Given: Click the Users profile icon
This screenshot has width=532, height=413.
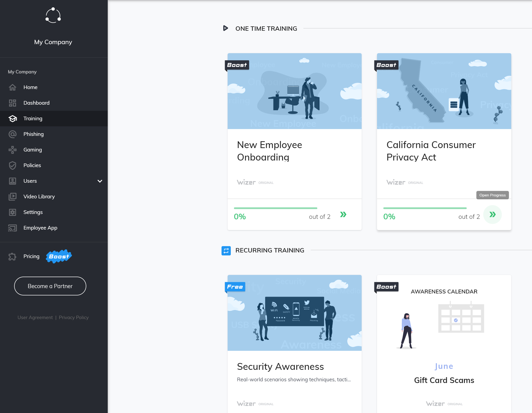Looking at the screenshot, I should (12, 181).
